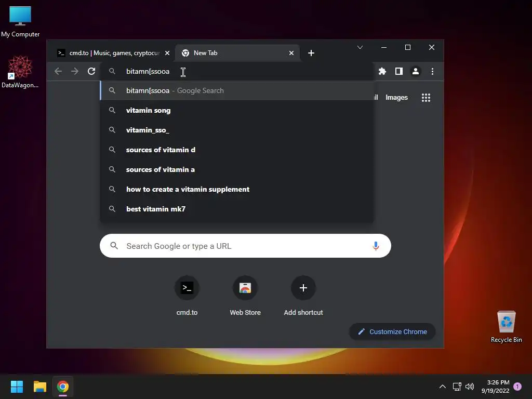
Task: Open the Chrome profile avatar
Action: click(x=415, y=71)
